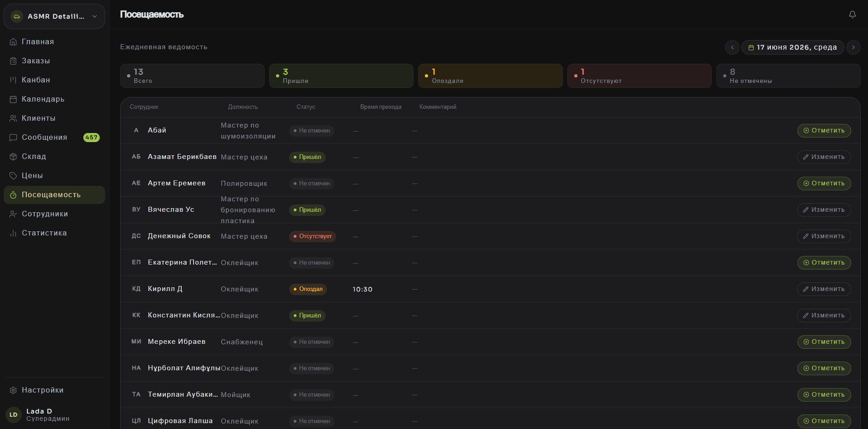
Task: Open Календарь in sidebar
Action: point(54,99)
